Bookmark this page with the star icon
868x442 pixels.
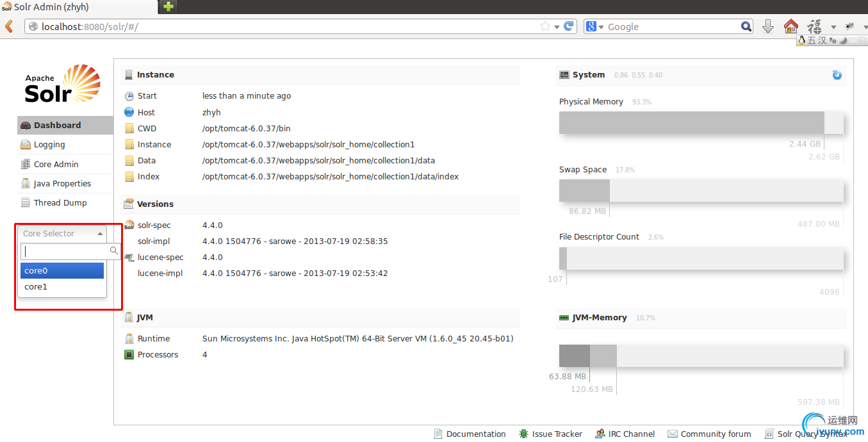click(545, 26)
